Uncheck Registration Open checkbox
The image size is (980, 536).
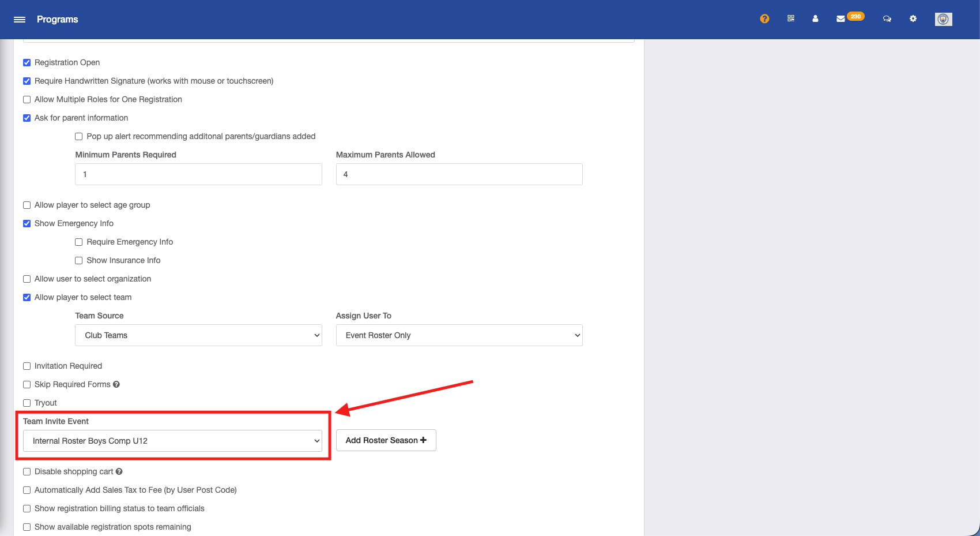pos(27,62)
